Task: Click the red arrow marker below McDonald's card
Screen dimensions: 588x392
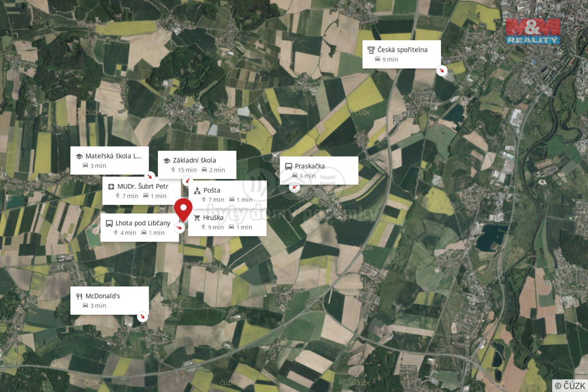Action: [x=142, y=317]
